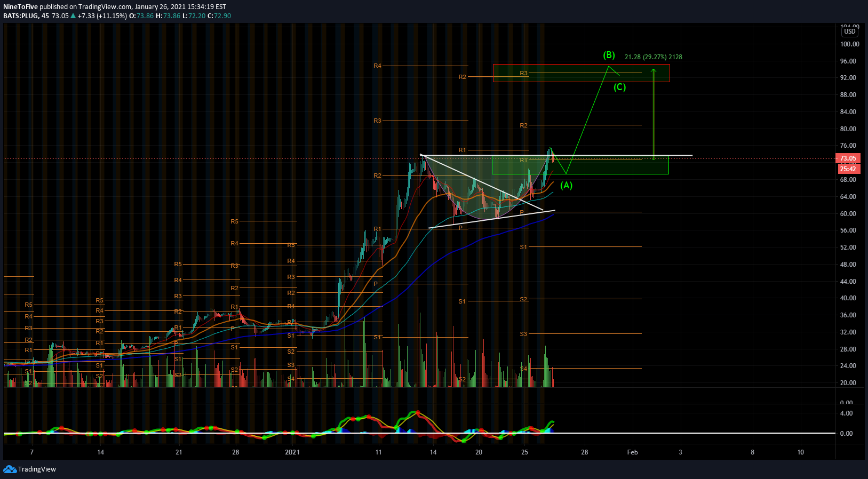The width and height of the screenshot is (868, 479).
Task: Click 60.00 on the price axis
Action: point(848,214)
